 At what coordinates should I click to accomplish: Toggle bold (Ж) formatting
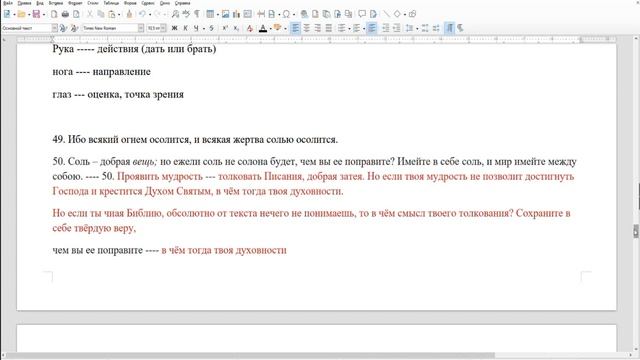click(174, 28)
